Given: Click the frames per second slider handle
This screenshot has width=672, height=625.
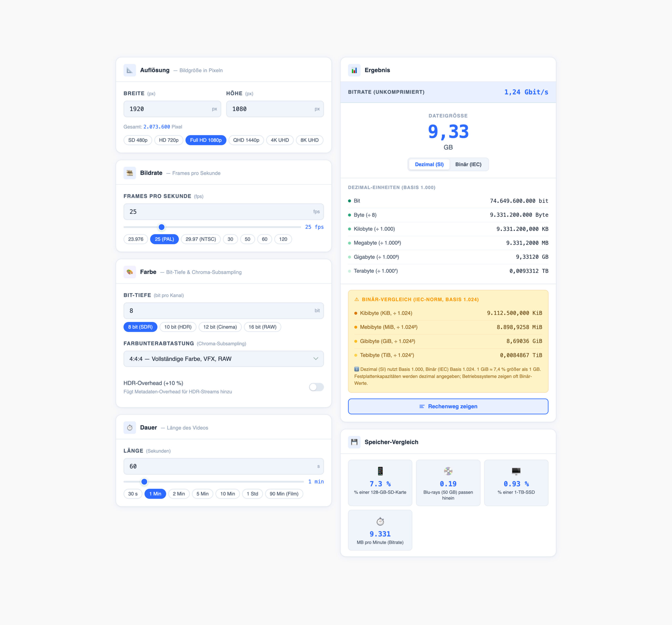Looking at the screenshot, I should (162, 227).
